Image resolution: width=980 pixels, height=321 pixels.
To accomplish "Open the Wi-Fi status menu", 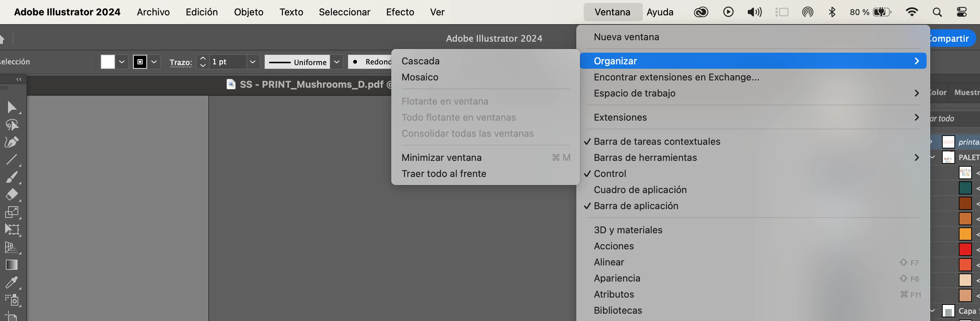I will (x=912, y=12).
